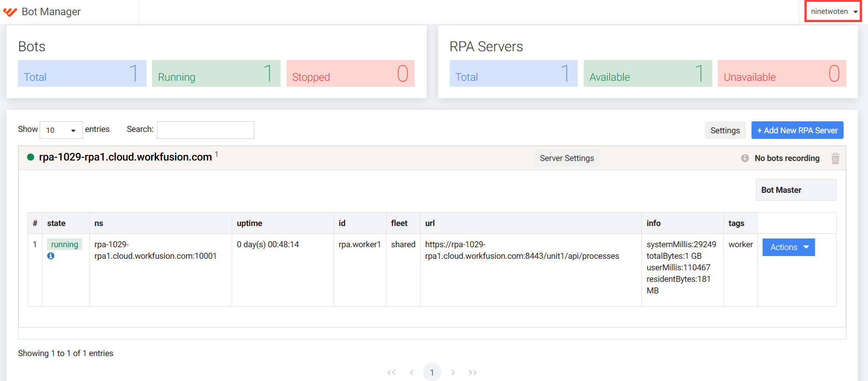Click Add New RPA Server button
Screen dimensions: 868x381
click(x=798, y=130)
